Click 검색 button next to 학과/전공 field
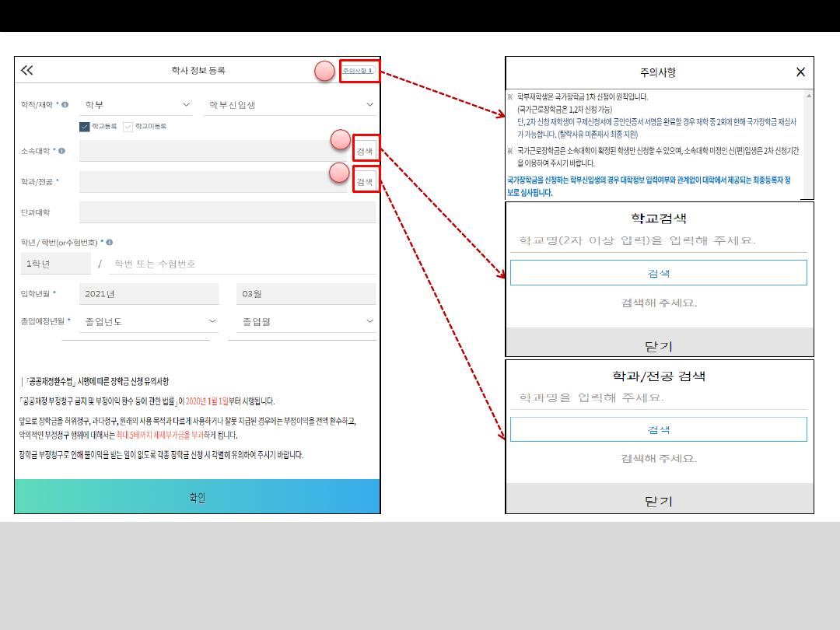The width and height of the screenshot is (840, 630). point(364,182)
